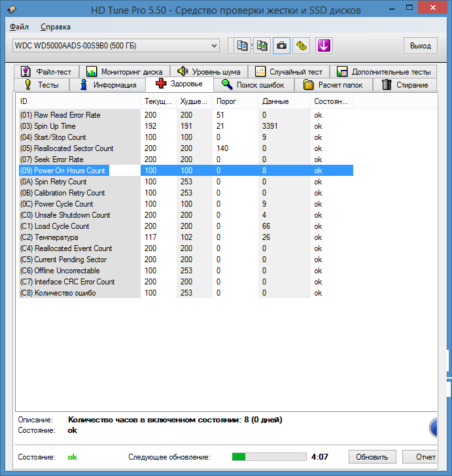This screenshot has height=476, width=452.
Task: Switch to Расчет папок tab
Action: point(334,85)
